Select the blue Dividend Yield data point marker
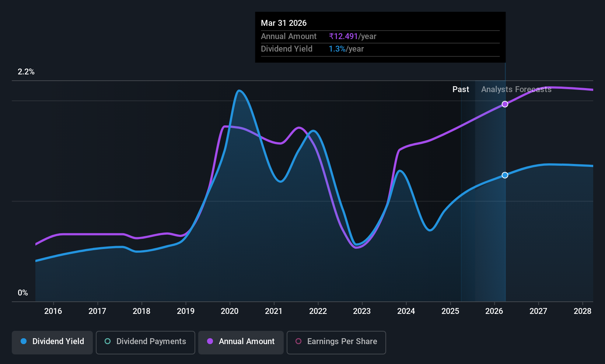The image size is (605, 364). (505, 175)
